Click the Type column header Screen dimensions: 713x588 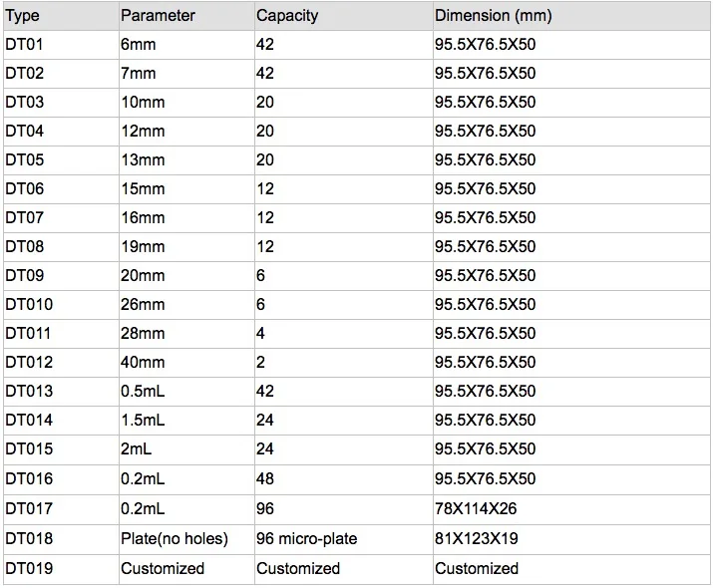click(23, 16)
